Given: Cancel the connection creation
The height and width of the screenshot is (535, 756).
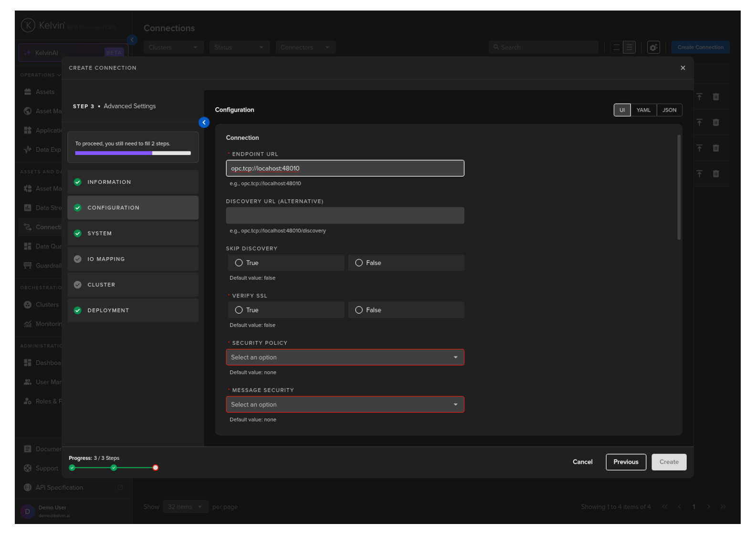Looking at the screenshot, I should click(582, 462).
